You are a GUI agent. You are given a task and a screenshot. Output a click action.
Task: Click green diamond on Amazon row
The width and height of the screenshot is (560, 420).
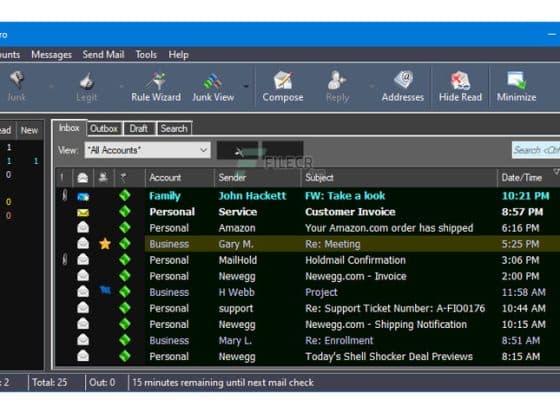(125, 227)
